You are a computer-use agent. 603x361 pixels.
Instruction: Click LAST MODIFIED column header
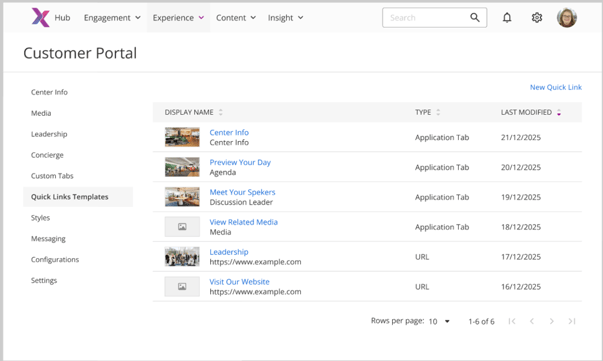tap(526, 112)
